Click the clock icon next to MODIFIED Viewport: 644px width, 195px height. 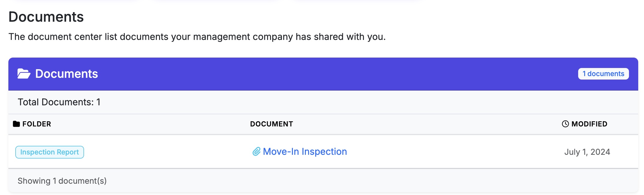coord(565,124)
